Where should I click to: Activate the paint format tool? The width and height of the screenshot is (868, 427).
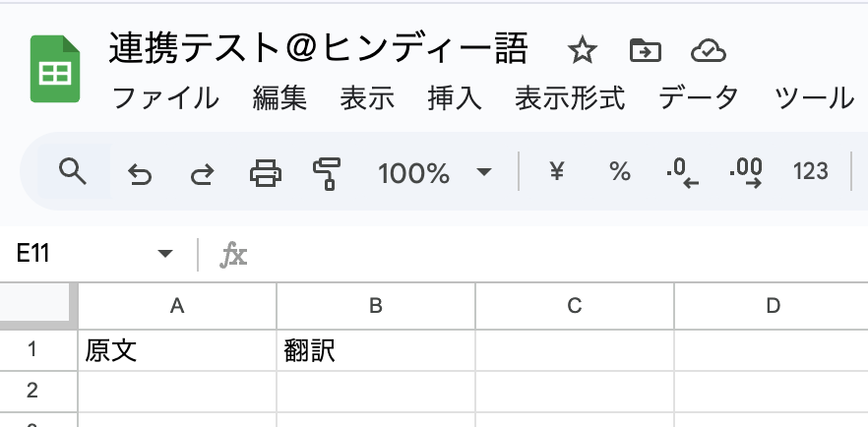tap(326, 173)
